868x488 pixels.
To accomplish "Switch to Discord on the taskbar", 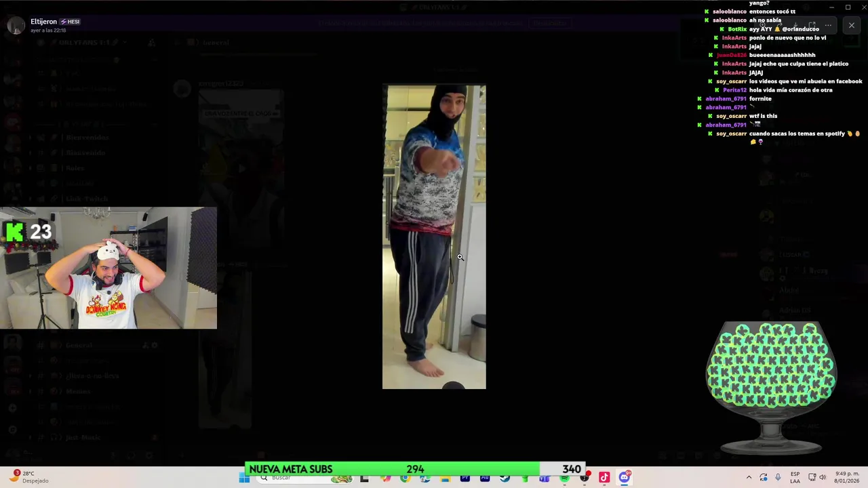I will click(x=624, y=478).
